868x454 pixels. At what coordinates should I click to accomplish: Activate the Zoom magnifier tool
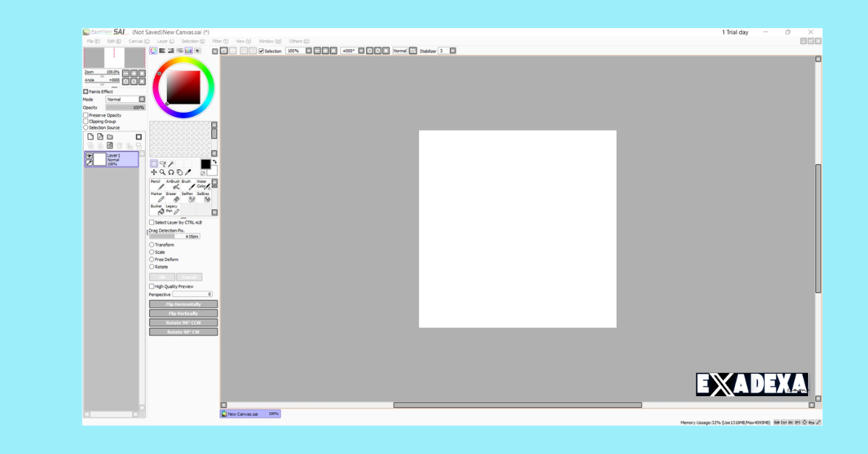[x=163, y=173]
